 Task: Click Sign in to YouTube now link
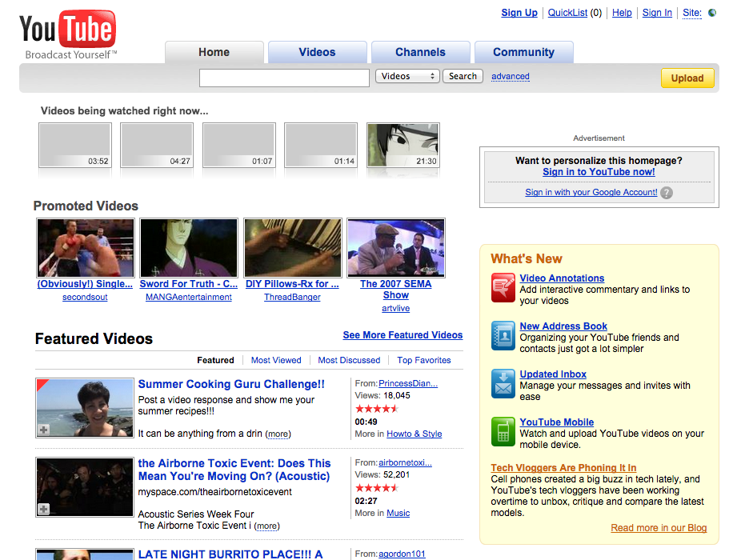pos(599,172)
